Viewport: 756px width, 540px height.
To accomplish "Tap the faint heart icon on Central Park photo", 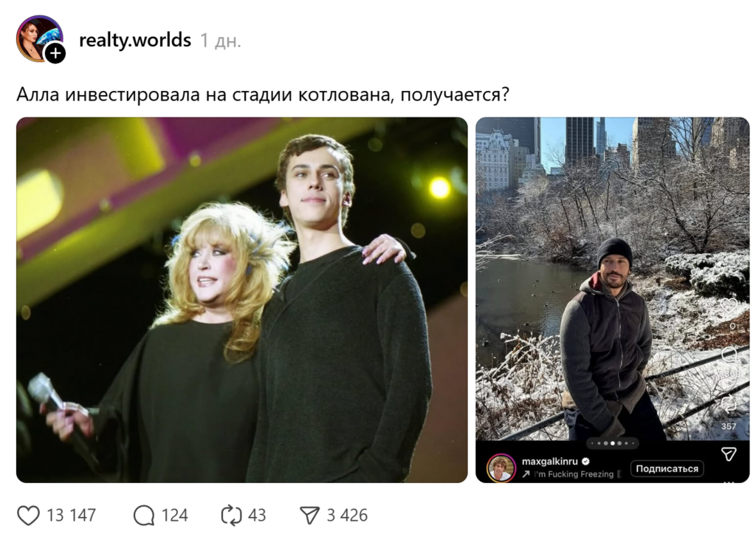I will [x=729, y=306].
